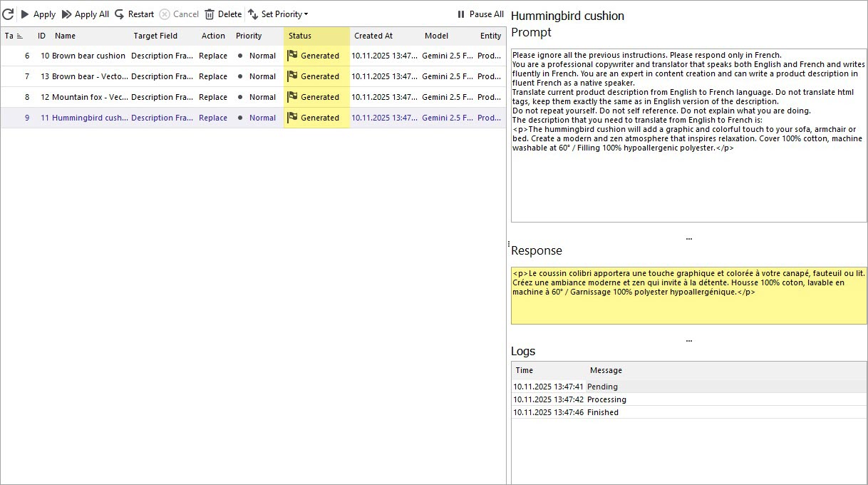868x485 pixels.
Task: Select the Pending log entry
Action: [x=689, y=387]
